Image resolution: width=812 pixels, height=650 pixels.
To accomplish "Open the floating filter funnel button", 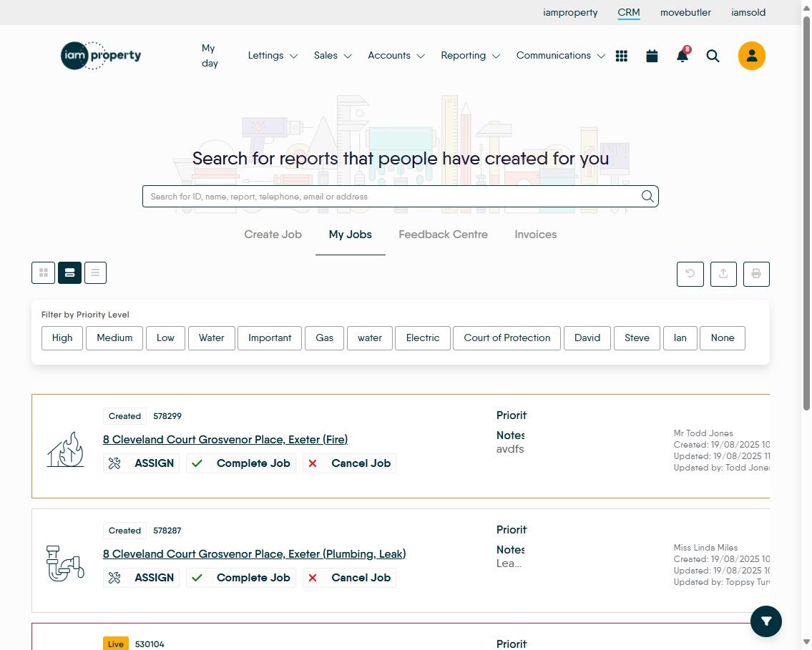I will coord(766,621).
